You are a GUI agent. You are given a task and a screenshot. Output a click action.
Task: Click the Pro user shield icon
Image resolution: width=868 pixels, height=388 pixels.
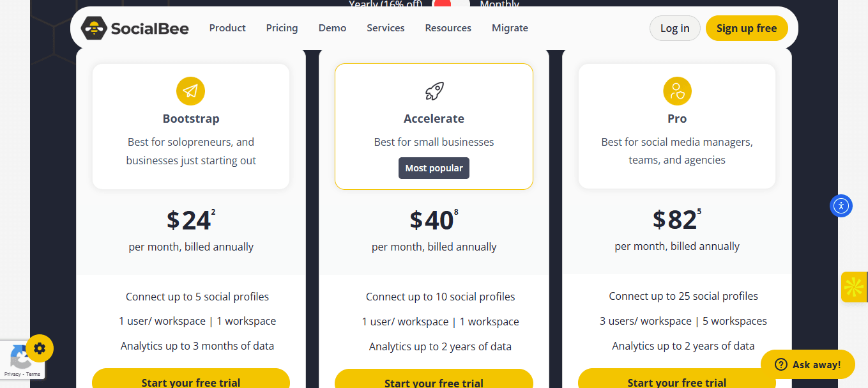click(677, 91)
